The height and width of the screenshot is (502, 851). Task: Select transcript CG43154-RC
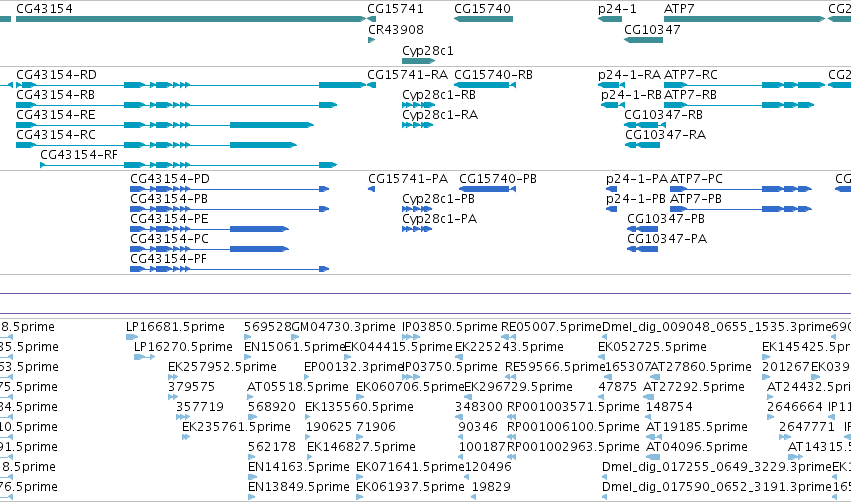pos(156,145)
